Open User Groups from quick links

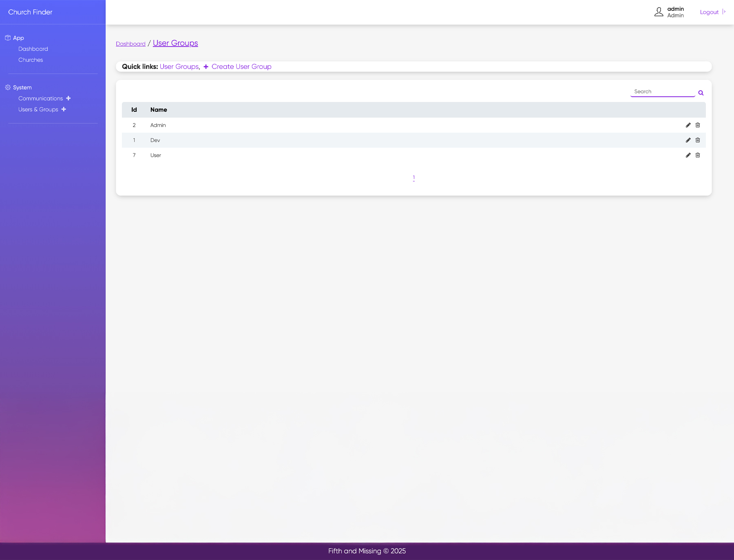179,66
